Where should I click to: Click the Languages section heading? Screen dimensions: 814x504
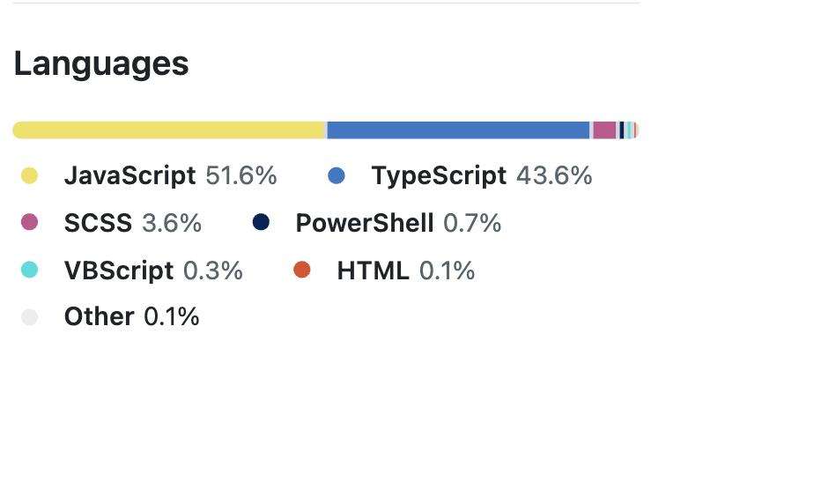[x=101, y=63]
